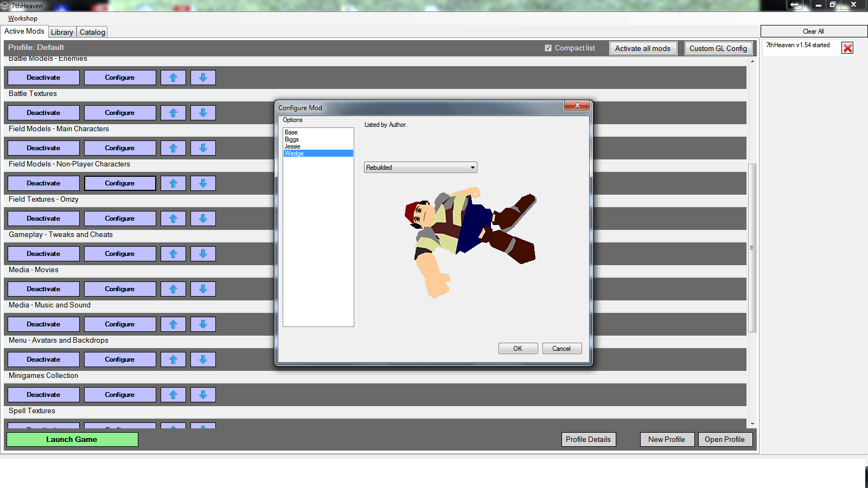Screen dimensions: 868x488
Task: Move Menu - Avatars and Backdrops down
Action: pos(203,359)
